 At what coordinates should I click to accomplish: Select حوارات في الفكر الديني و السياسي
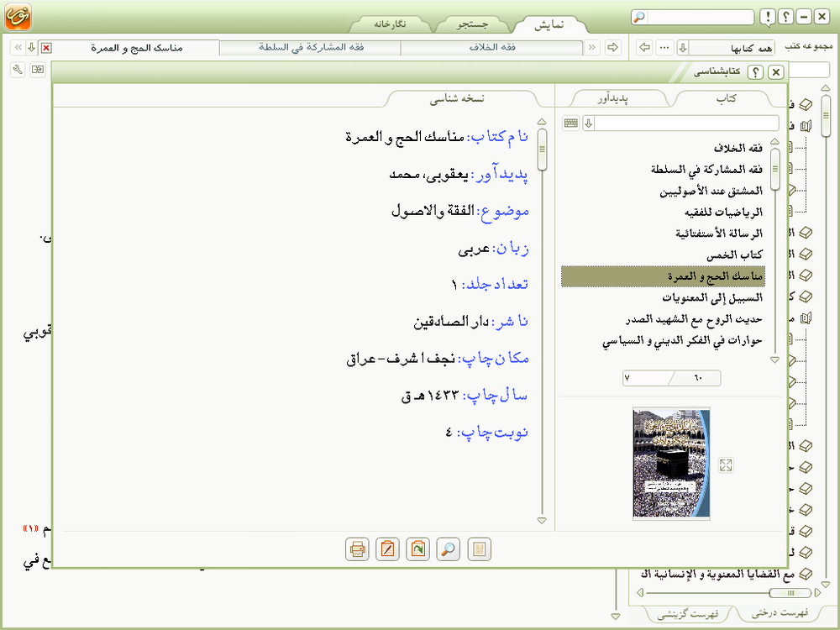tap(664, 341)
